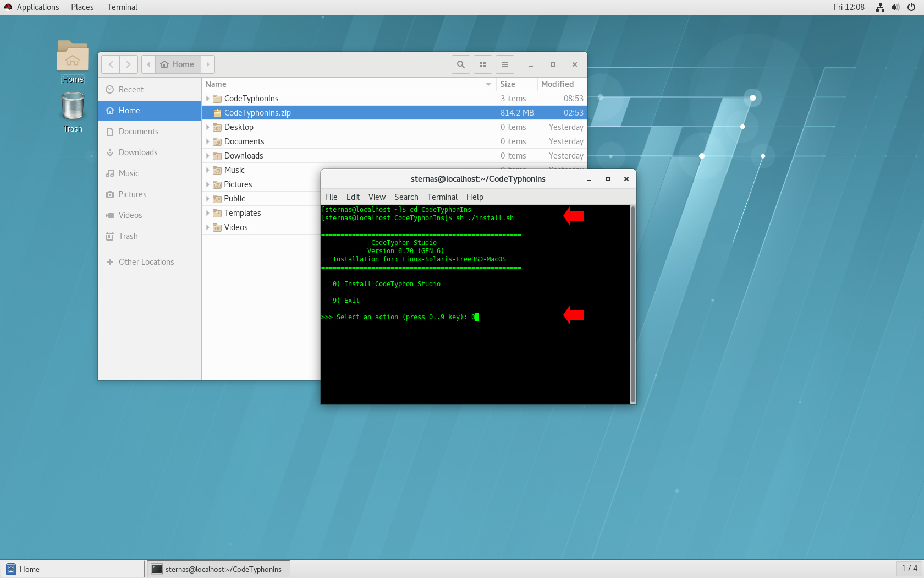Open the file manager search
The height and width of the screenshot is (578, 924).
click(x=461, y=64)
